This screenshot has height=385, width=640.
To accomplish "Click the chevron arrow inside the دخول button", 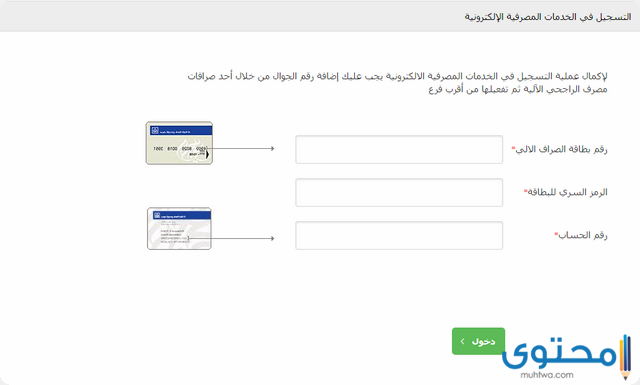I will click(462, 341).
